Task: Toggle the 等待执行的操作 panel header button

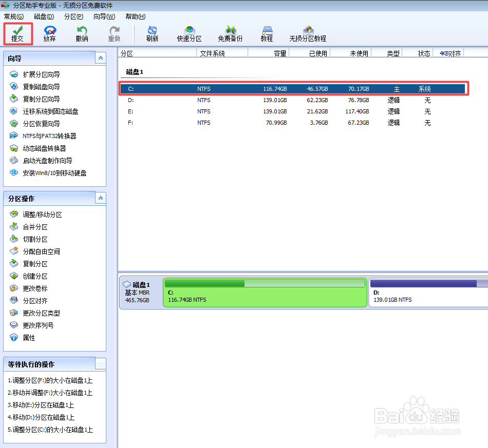Action: click(101, 364)
